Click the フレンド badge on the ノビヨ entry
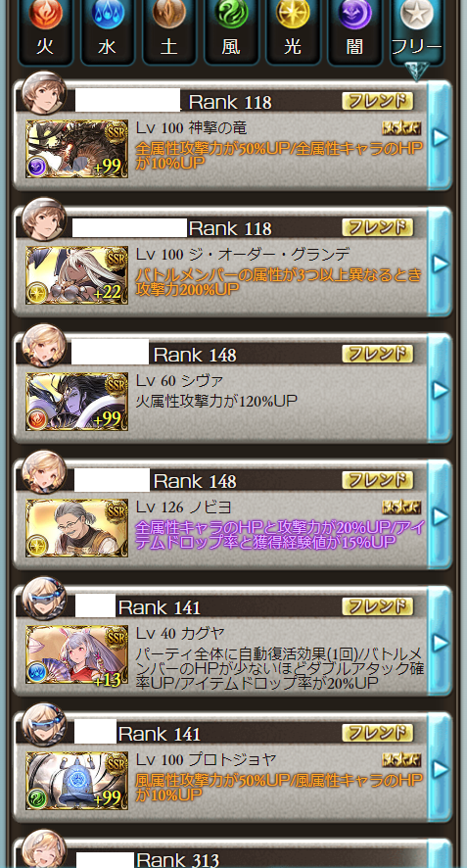 pos(377,480)
